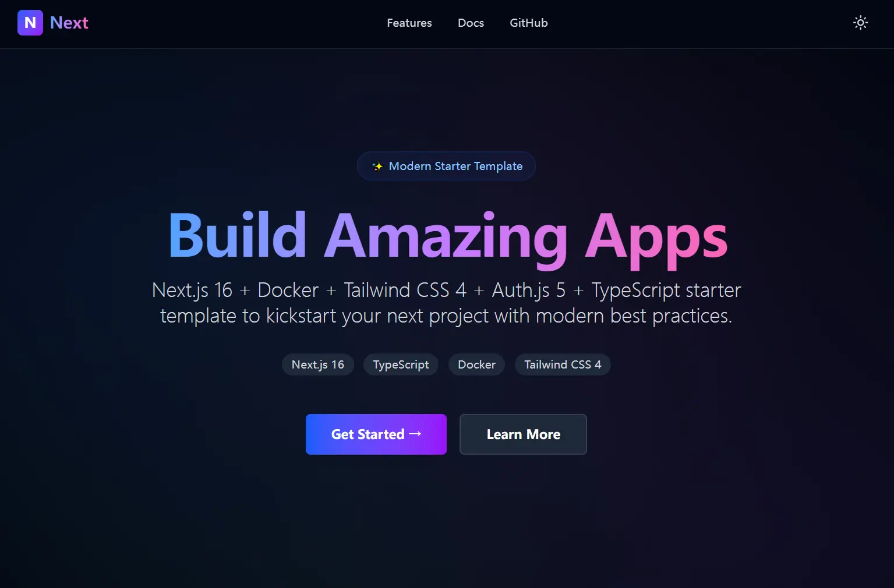Click the N logo icon
Screen dimensions: 894x588
tap(30, 23)
